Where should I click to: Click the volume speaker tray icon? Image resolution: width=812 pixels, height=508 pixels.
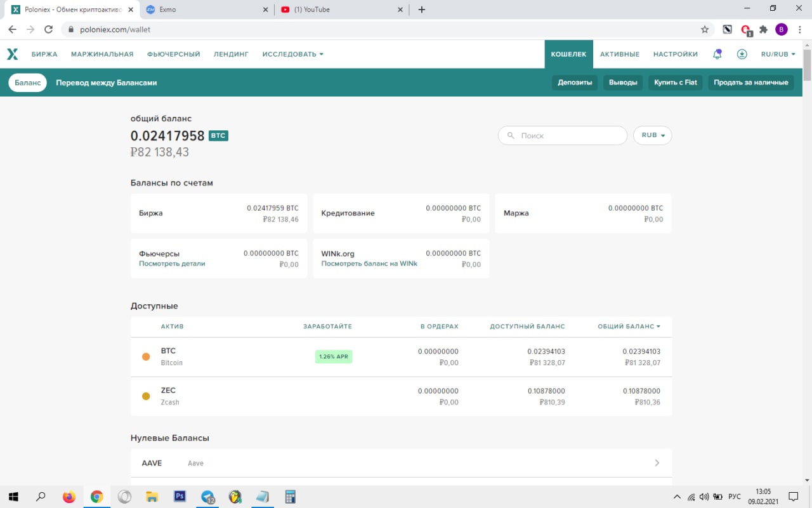pos(704,497)
